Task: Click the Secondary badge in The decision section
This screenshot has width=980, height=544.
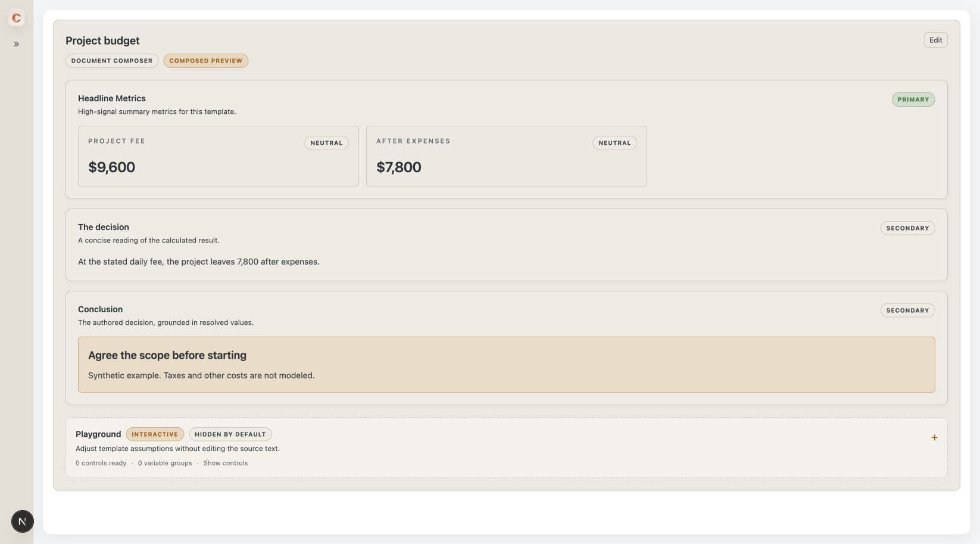Action: [907, 228]
